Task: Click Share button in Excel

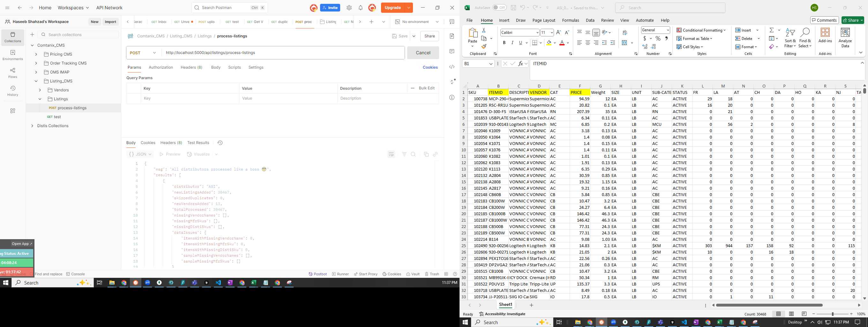Action: (x=853, y=20)
